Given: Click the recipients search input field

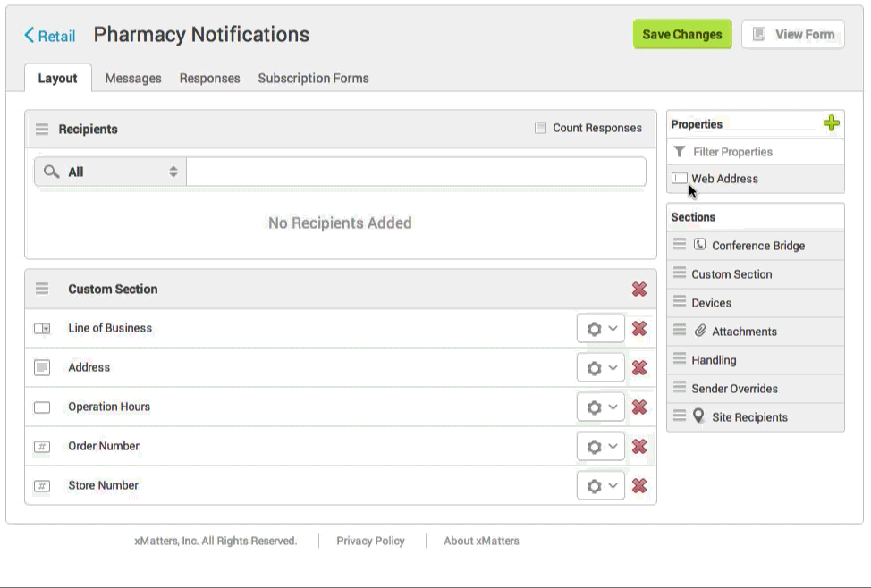Looking at the screenshot, I should coord(416,171).
